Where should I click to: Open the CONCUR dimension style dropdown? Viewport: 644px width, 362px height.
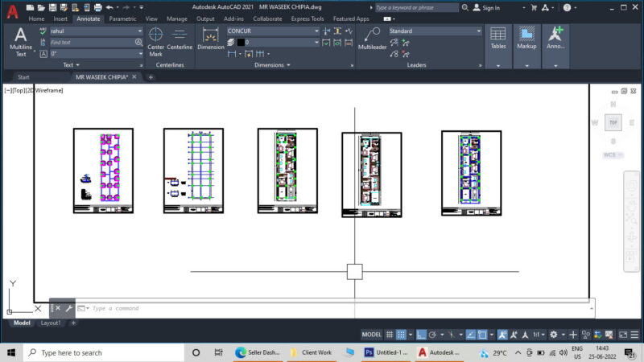[x=316, y=31]
